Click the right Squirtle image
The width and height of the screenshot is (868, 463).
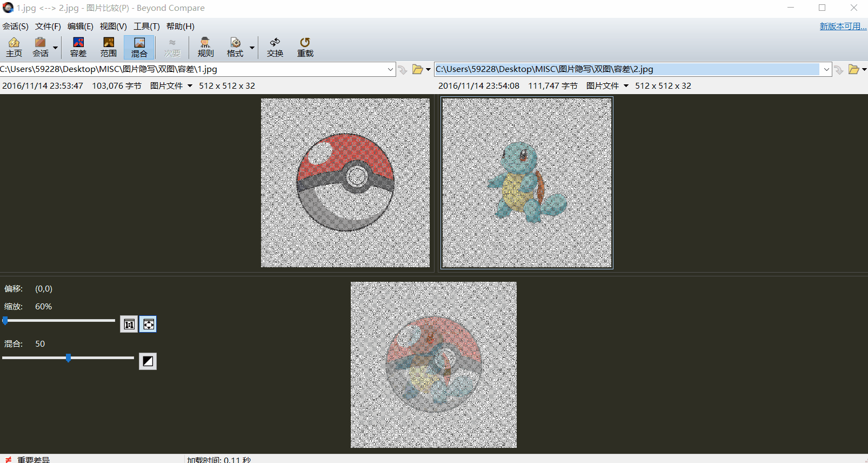coord(527,183)
